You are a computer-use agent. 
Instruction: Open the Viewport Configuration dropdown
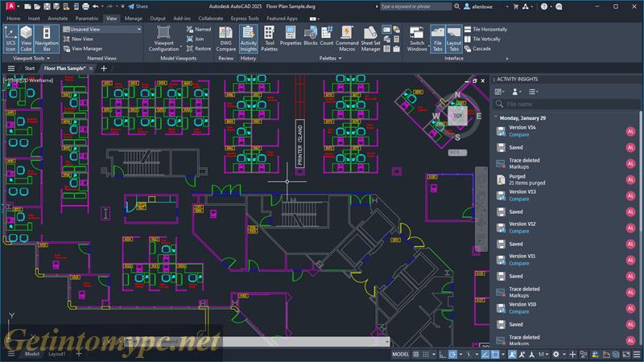point(163,39)
